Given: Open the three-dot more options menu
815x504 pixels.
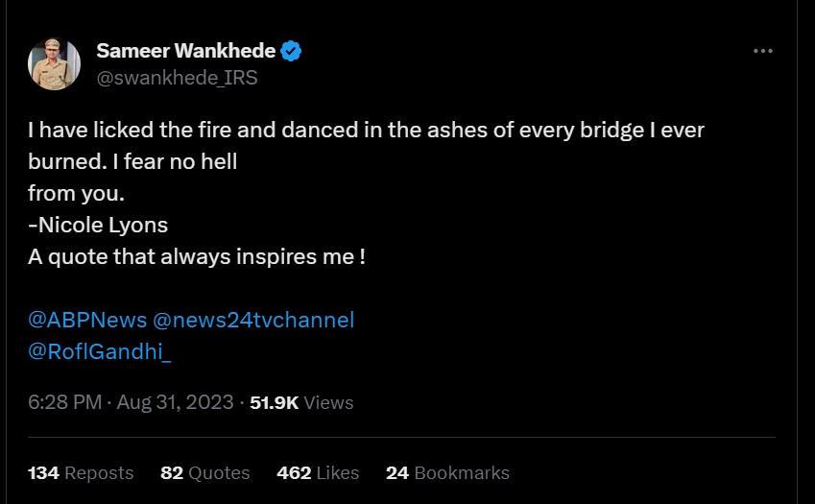Looking at the screenshot, I should (763, 51).
